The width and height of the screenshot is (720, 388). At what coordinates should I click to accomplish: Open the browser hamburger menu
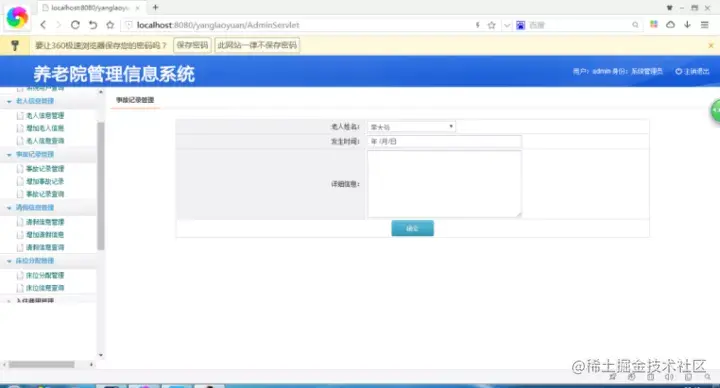[704, 25]
